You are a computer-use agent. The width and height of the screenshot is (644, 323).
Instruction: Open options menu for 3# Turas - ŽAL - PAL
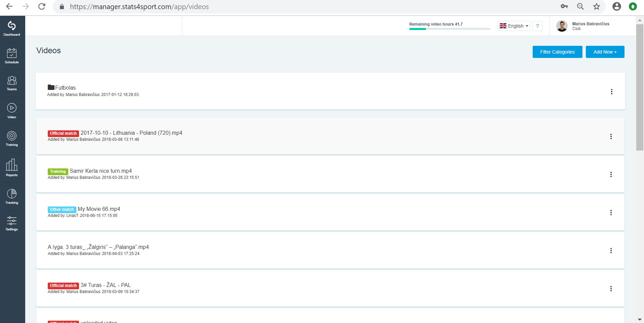[611, 289]
